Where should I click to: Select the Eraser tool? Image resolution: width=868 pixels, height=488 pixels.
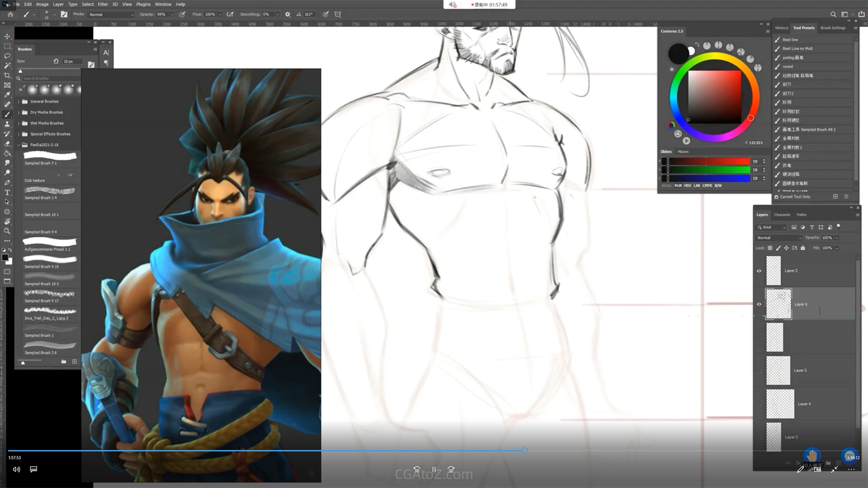pyautogui.click(x=7, y=144)
